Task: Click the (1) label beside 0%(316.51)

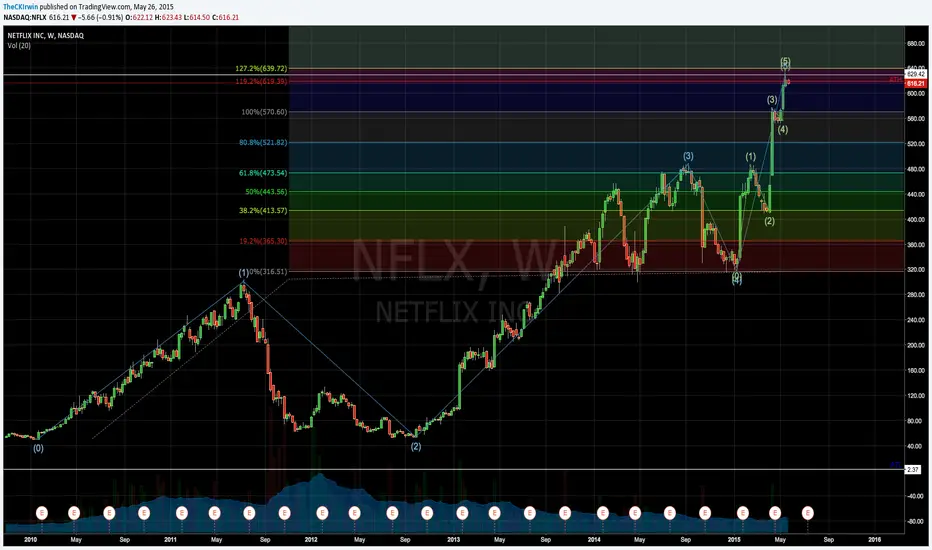Action: [x=244, y=272]
